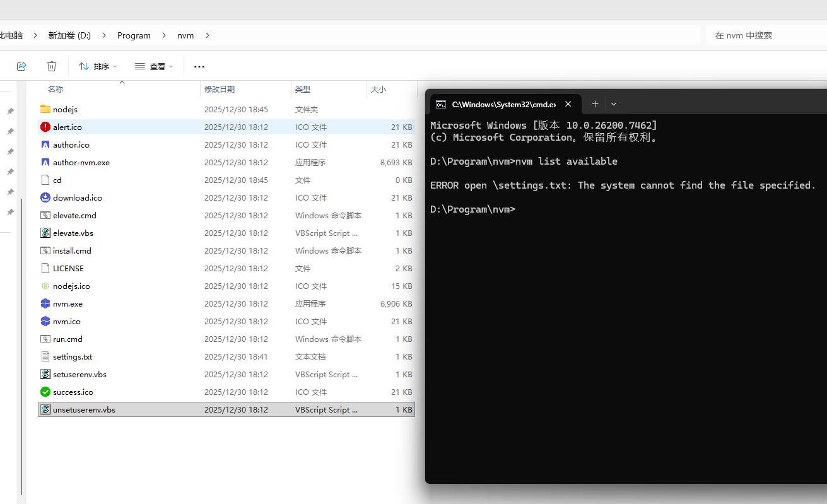Open terminal profile dropdown chevron
The image size is (827, 504).
point(614,104)
